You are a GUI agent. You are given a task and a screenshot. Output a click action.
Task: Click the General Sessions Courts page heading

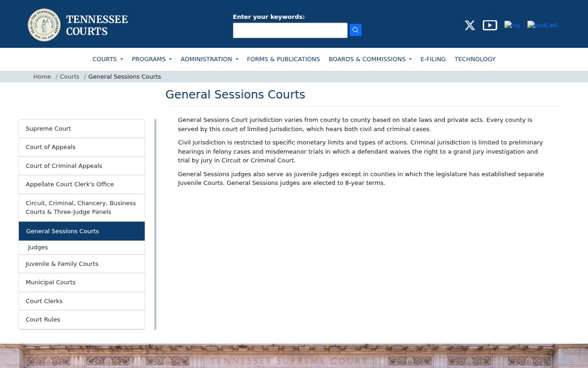235,94
